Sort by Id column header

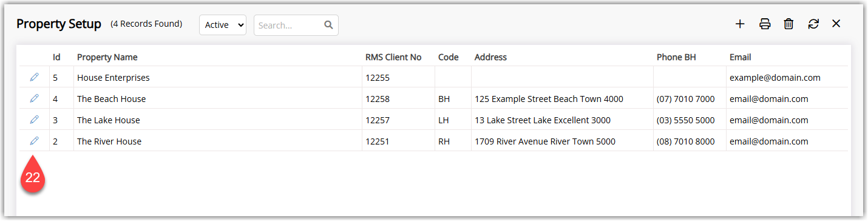56,57
